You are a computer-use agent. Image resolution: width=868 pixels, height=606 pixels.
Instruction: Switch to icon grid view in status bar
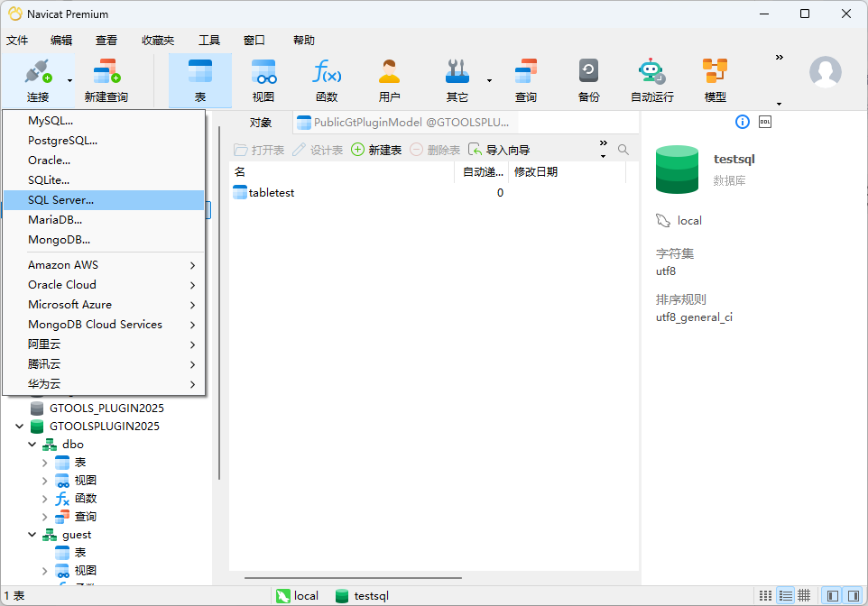[x=765, y=595]
